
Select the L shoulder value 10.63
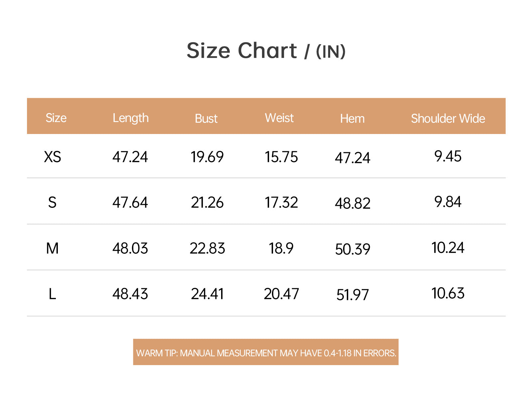(448, 293)
